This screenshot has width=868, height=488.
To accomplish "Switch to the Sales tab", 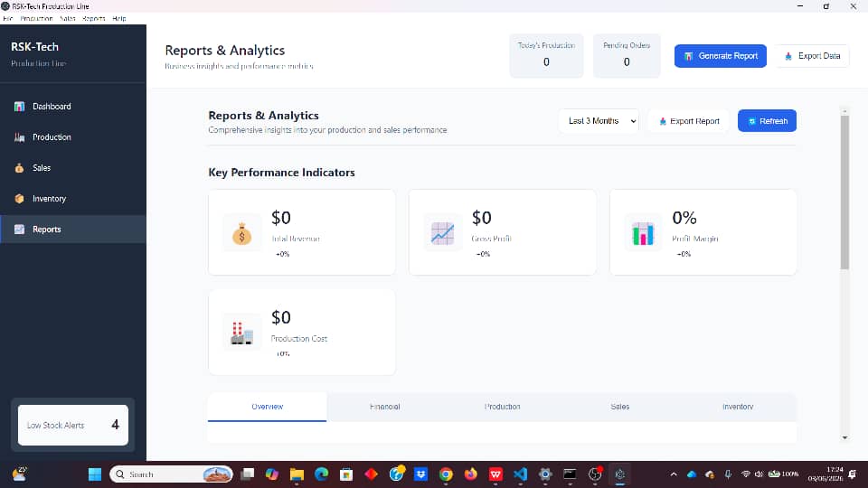I will [620, 407].
